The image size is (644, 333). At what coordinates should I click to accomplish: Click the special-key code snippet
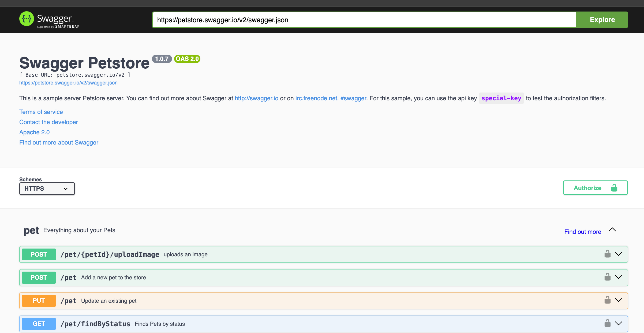tap(501, 98)
